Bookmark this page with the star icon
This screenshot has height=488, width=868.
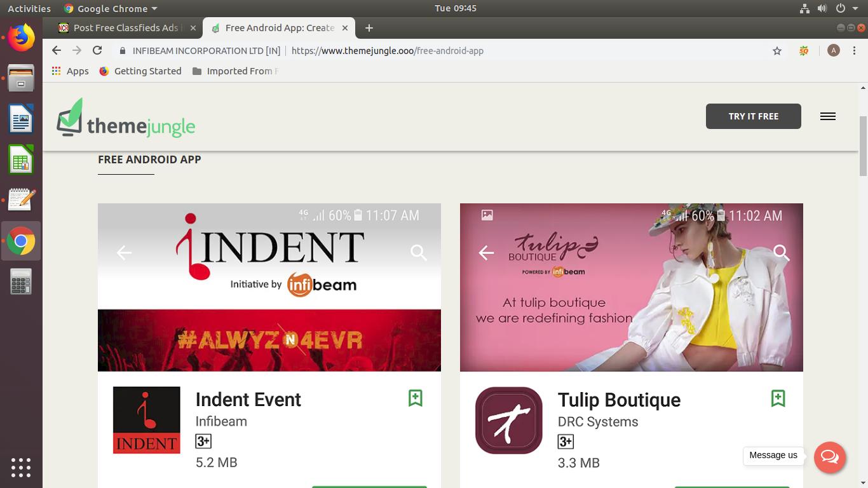coord(776,51)
